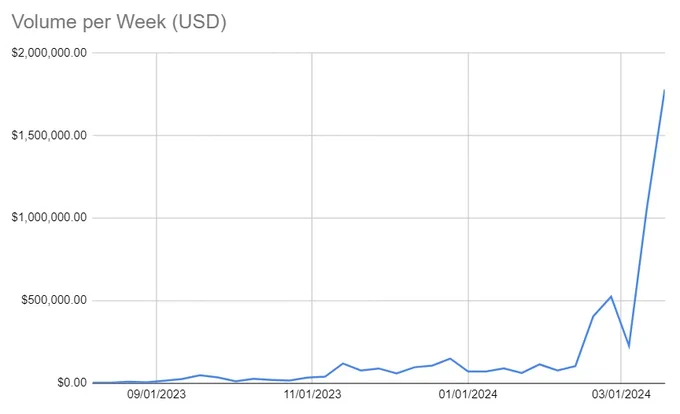Click the $500,000.00 y-axis label
This screenshot has height=414, width=680.
click(54, 300)
